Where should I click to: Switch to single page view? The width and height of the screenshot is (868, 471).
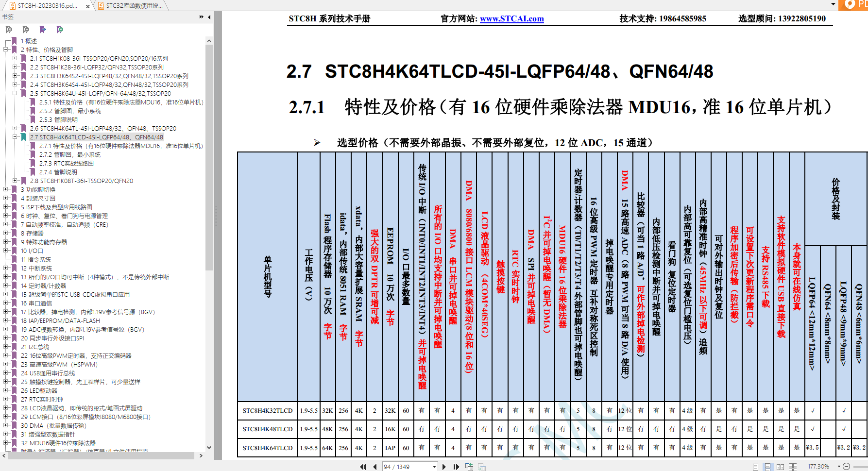click(x=755, y=467)
